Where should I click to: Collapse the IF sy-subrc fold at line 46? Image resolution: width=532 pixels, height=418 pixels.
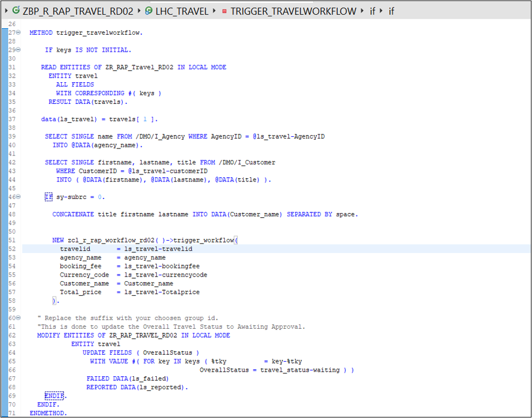coord(18,197)
